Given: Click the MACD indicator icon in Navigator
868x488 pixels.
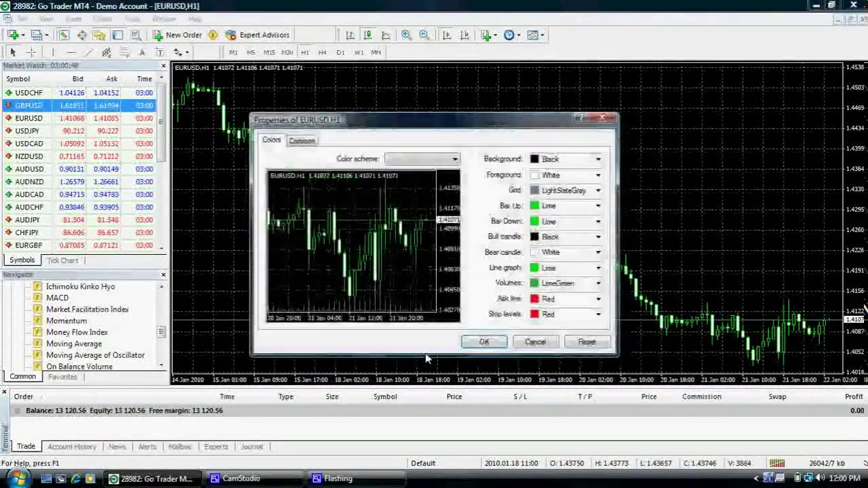Looking at the screenshot, I should pos(37,298).
